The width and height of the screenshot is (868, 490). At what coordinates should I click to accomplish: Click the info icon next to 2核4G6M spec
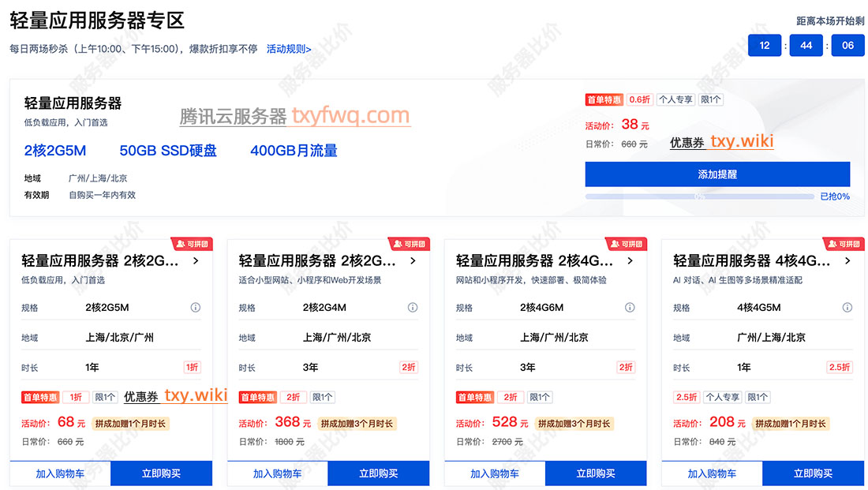(629, 308)
